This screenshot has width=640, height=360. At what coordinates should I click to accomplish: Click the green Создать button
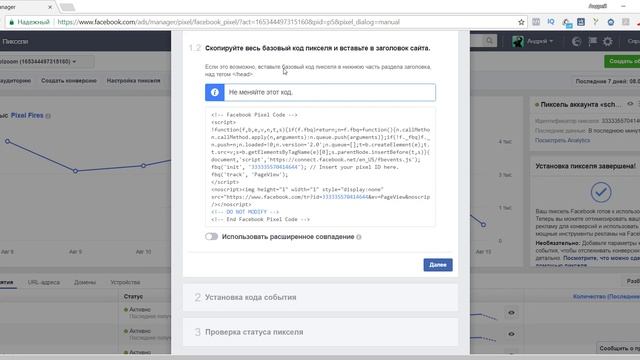(x=622, y=61)
